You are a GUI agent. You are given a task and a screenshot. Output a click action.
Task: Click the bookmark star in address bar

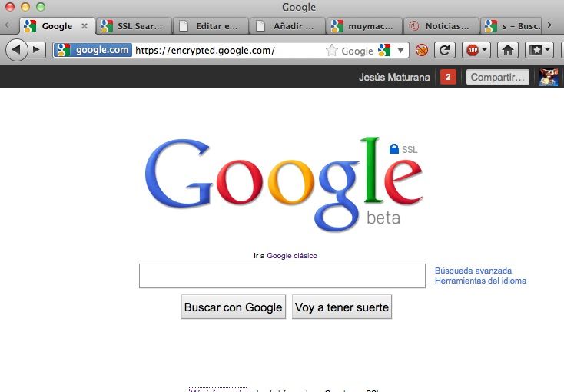pos(332,51)
